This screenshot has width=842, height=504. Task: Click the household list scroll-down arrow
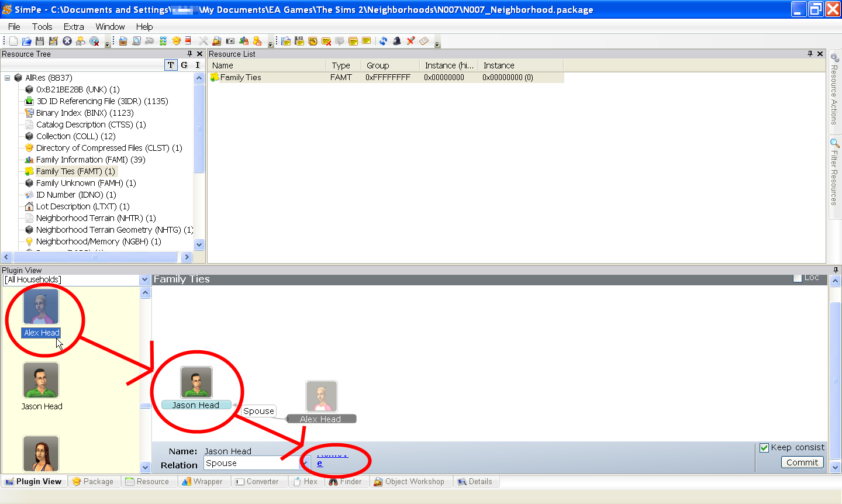(146, 467)
